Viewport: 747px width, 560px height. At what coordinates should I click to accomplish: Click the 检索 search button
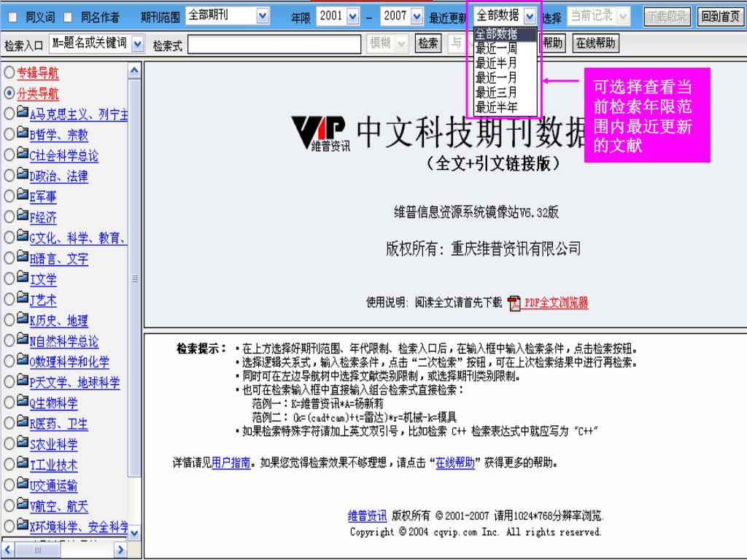point(427,43)
